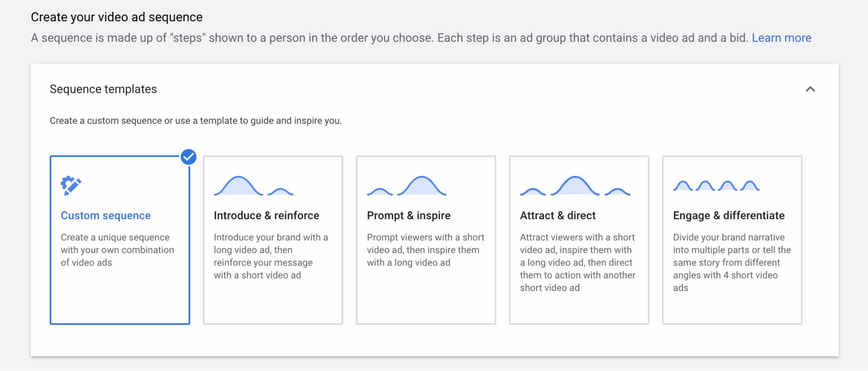Click the 'Create a custom sequence or use a template' text

coord(195,121)
